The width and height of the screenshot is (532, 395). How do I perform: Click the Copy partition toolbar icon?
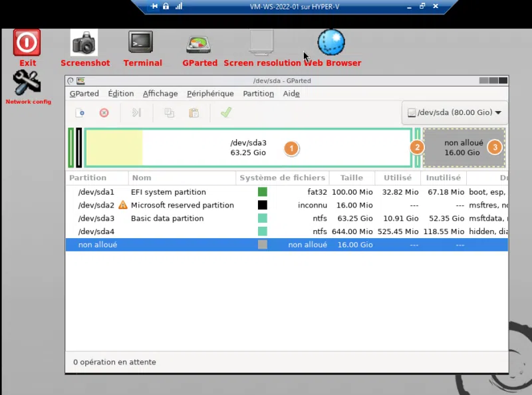[x=170, y=113]
